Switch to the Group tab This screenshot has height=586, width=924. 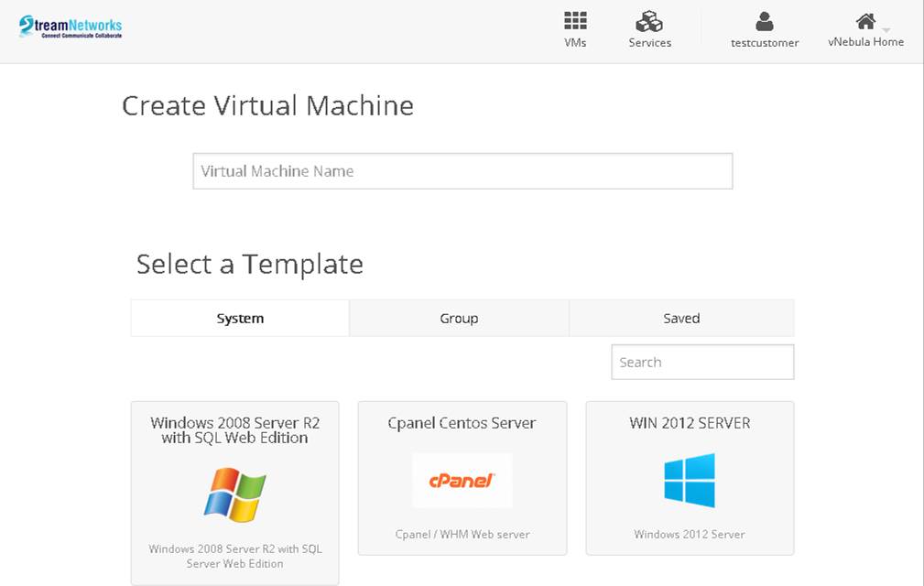tap(458, 318)
